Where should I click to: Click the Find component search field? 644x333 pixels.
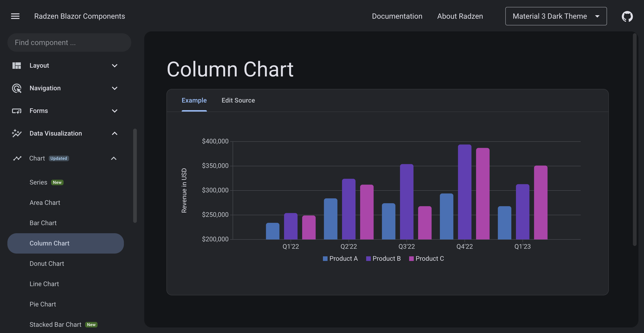[x=69, y=42]
